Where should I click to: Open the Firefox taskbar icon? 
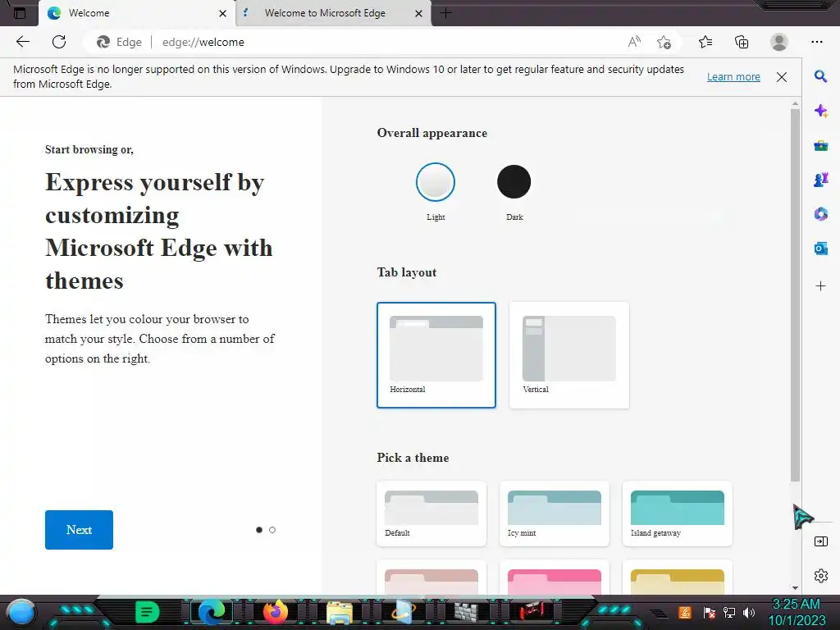pos(276,612)
